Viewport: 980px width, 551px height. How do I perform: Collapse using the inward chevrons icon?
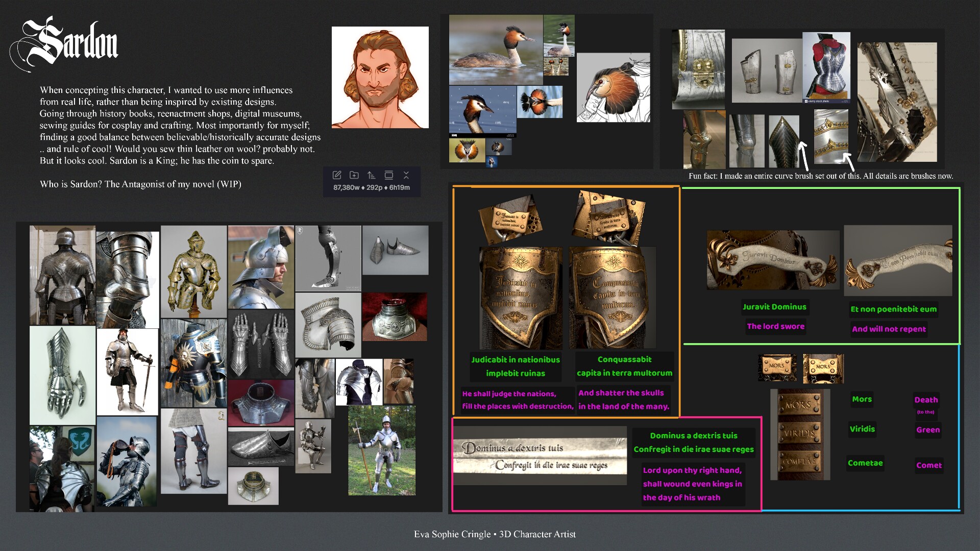coord(406,175)
